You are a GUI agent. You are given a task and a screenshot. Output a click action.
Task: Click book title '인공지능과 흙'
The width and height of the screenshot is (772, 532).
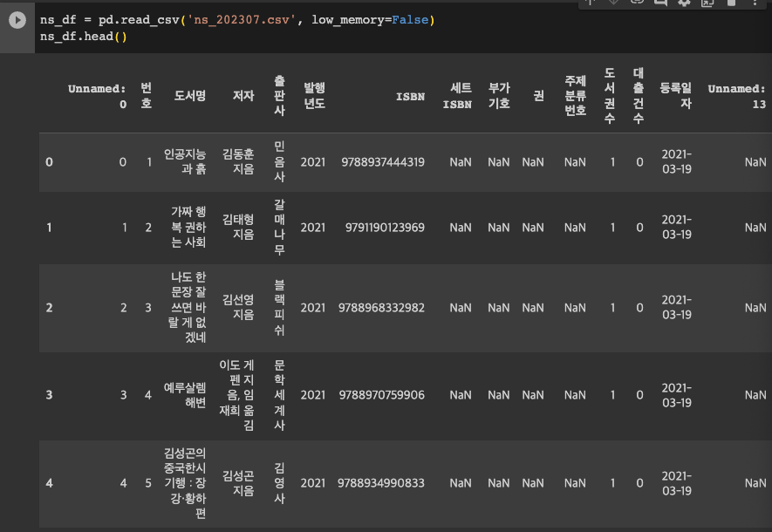(x=185, y=162)
